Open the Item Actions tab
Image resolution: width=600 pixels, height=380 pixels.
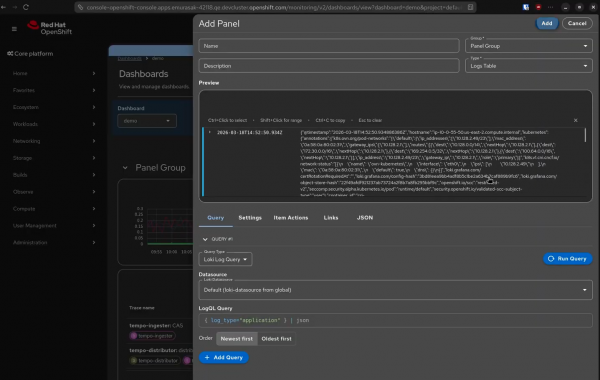[x=291, y=218]
